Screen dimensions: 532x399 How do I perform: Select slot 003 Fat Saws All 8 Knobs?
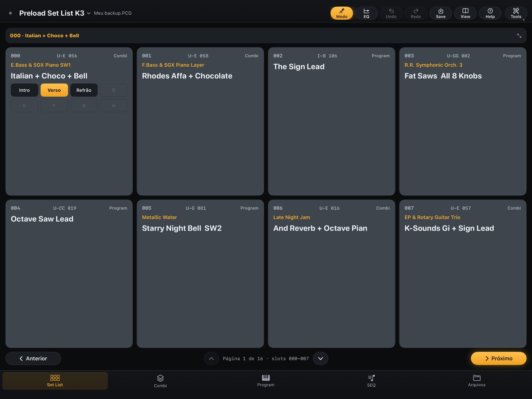[x=463, y=121]
